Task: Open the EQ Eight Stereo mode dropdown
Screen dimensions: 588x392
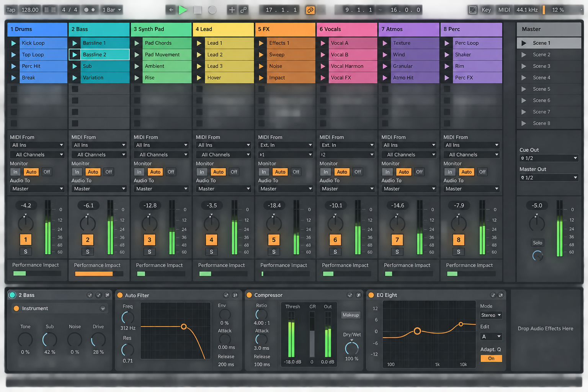Action: pyautogui.click(x=491, y=315)
